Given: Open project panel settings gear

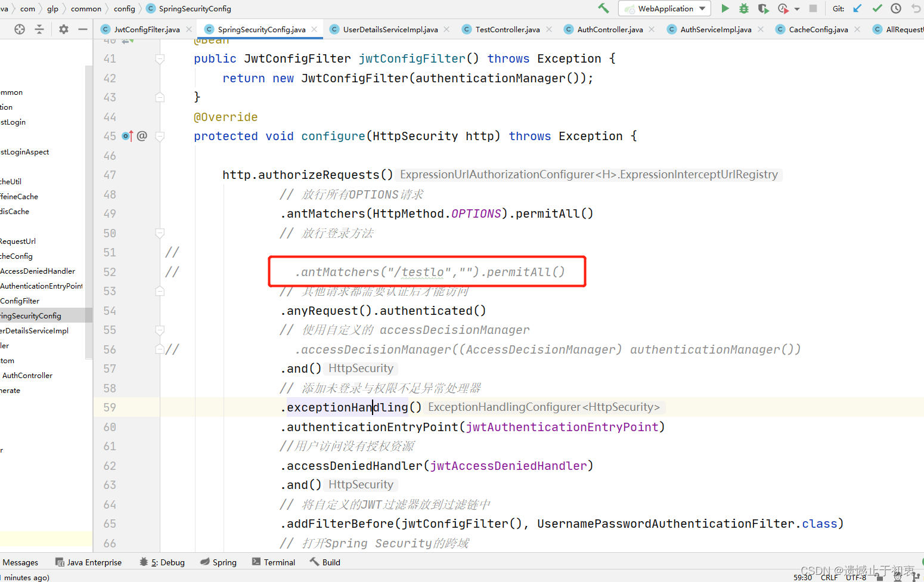Looking at the screenshot, I should pos(64,29).
